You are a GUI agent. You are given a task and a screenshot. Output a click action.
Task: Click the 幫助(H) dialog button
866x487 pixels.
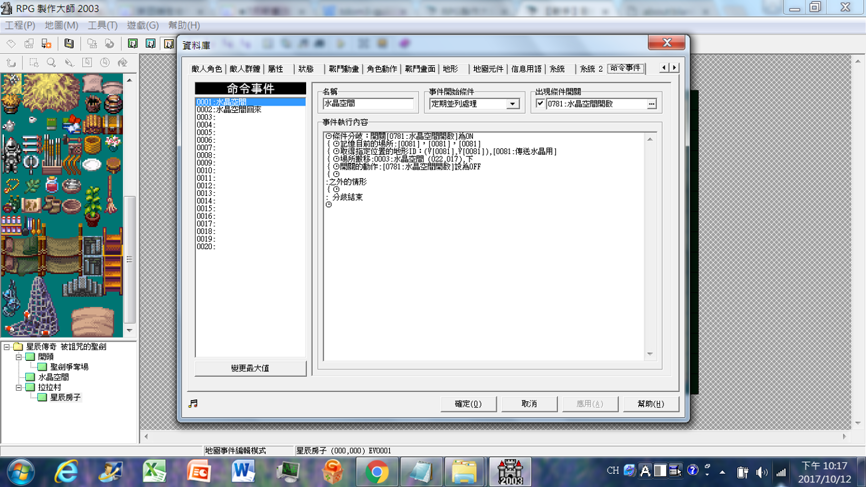coord(651,404)
